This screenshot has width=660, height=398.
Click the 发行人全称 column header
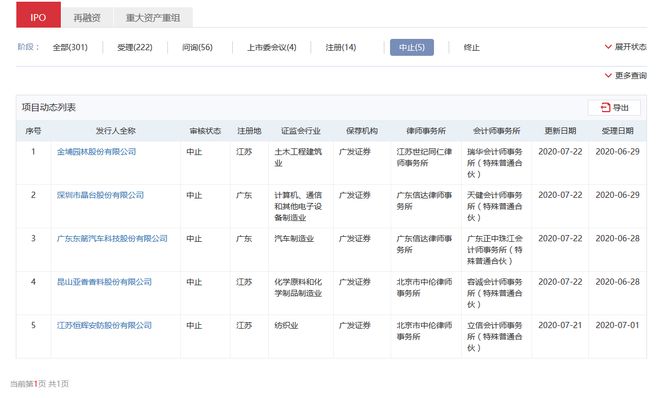click(x=116, y=131)
